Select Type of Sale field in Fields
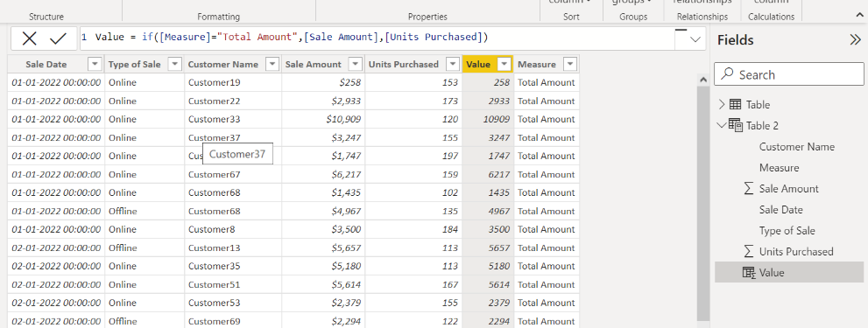 click(x=787, y=231)
